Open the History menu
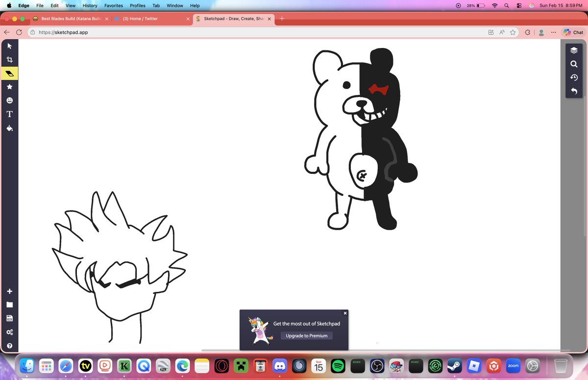This screenshot has height=380, width=588. pos(90,5)
